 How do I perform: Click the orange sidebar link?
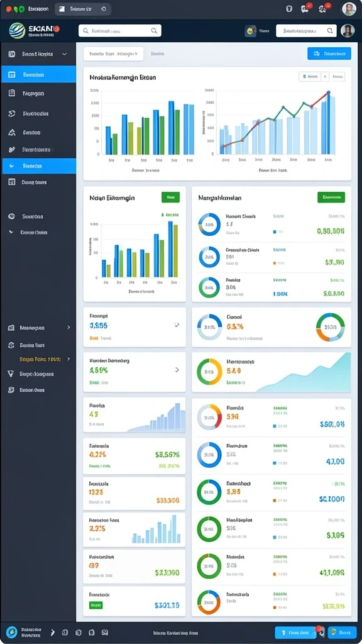click(40, 359)
